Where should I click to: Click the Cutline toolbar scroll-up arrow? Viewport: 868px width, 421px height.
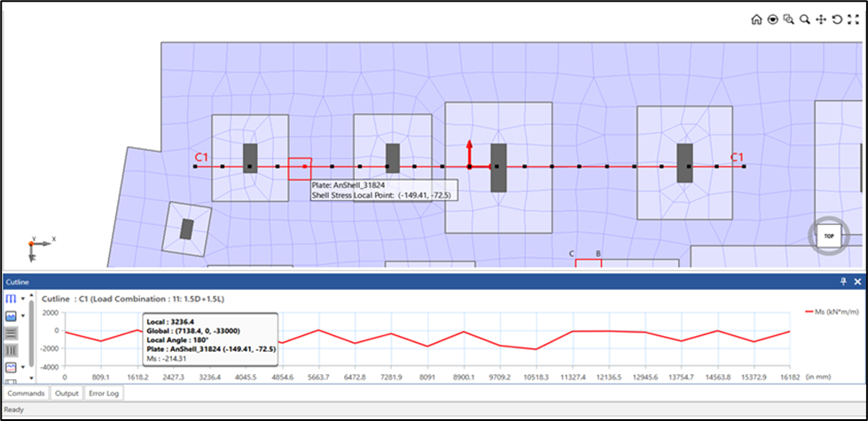(x=32, y=297)
